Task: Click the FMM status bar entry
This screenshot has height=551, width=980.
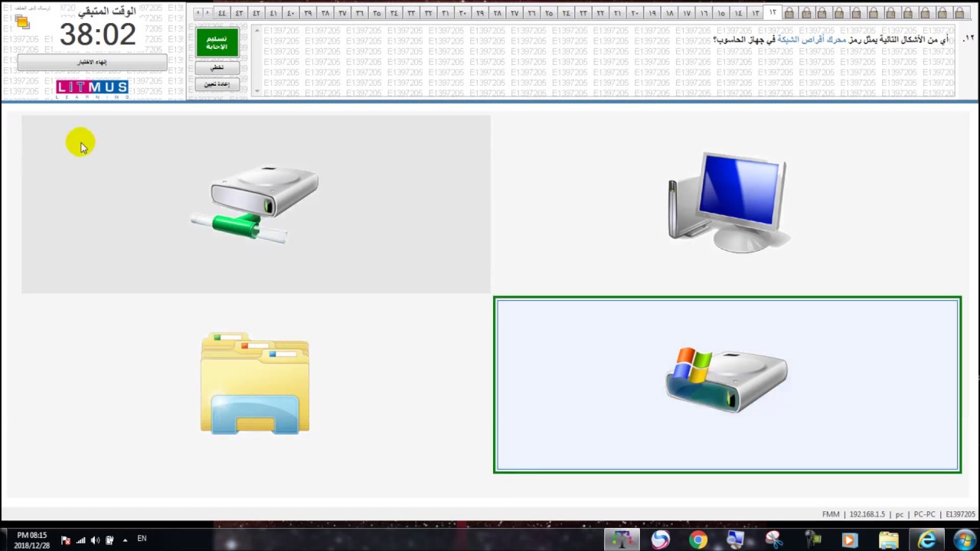Action: pos(831,514)
